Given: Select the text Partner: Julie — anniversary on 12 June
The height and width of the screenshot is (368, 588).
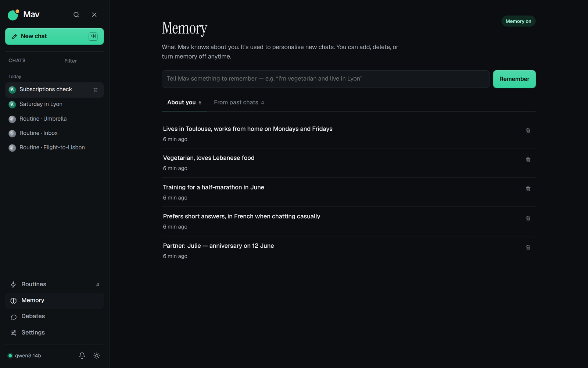Looking at the screenshot, I should click(219, 246).
